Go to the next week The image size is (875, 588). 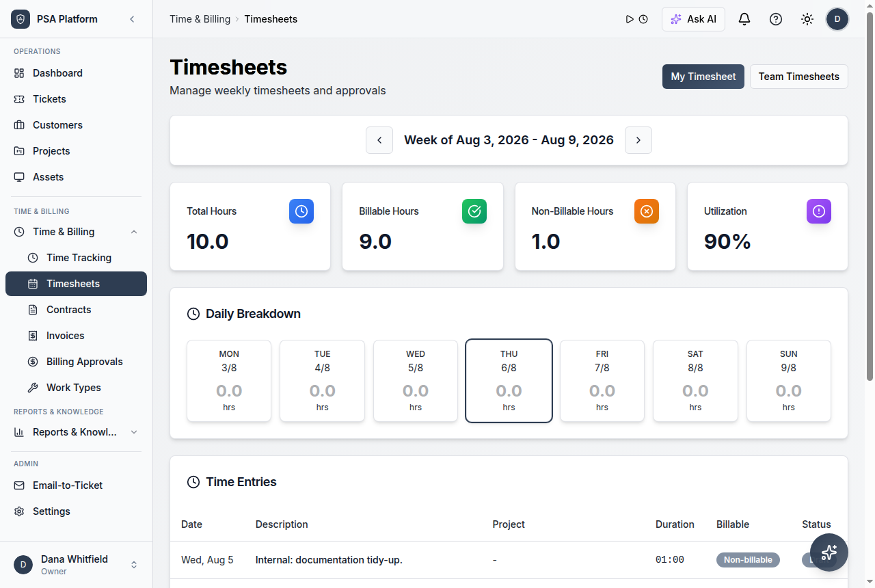(x=638, y=140)
